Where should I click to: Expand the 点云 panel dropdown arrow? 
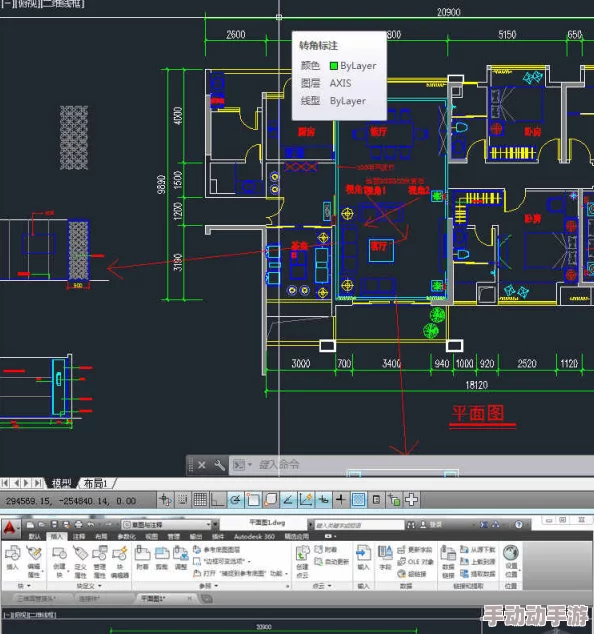tap(330, 585)
